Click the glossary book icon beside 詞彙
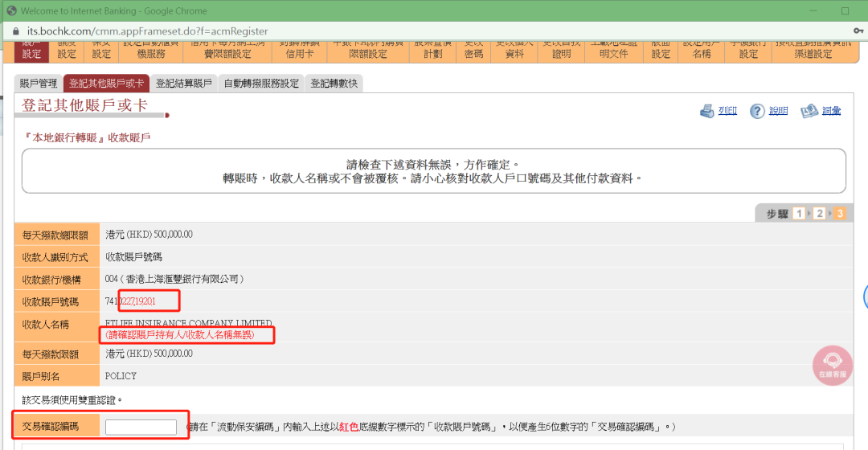The height and width of the screenshot is (450, 868). [809, 111]
